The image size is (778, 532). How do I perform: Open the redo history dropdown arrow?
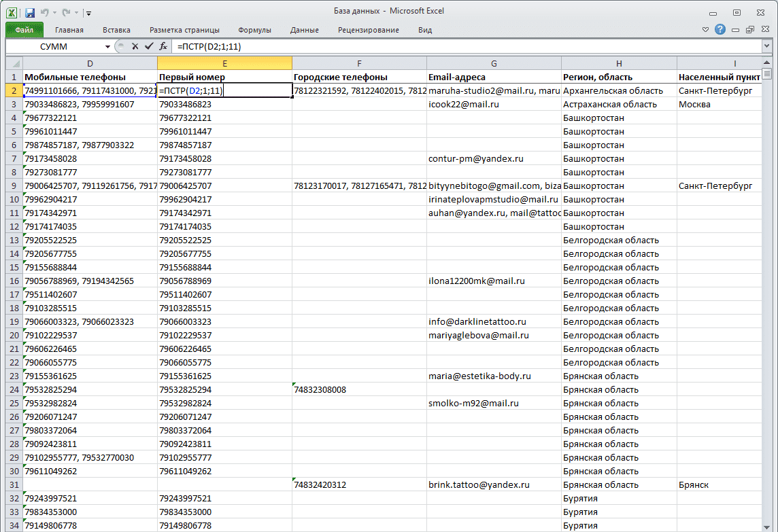[x=76, y=13]
